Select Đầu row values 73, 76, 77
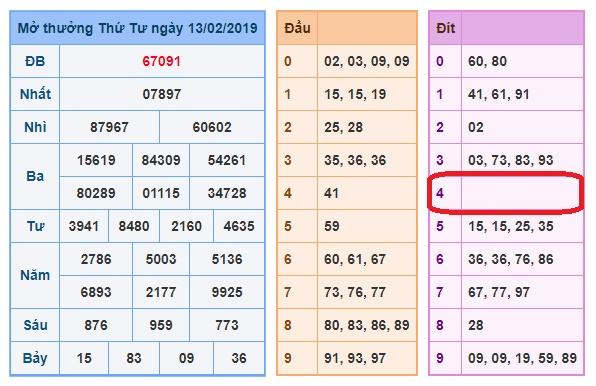Screen dimensions: 596x386 [355, 293]
